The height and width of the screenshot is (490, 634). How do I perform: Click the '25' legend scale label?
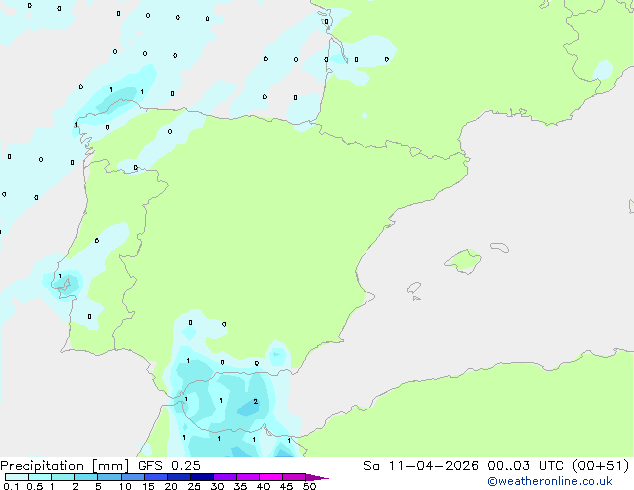[194, 486]
